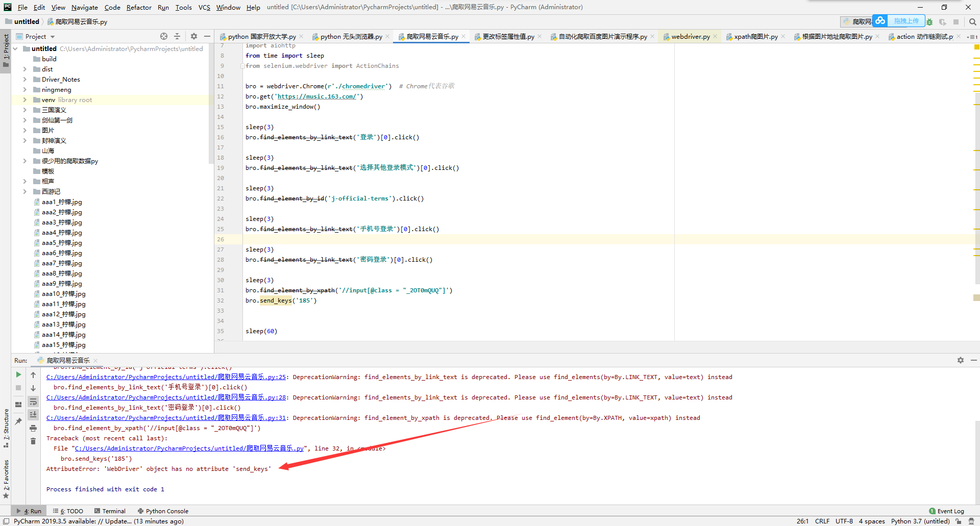Open Search Everywhere magnifier icon

(x=972, y=22)
